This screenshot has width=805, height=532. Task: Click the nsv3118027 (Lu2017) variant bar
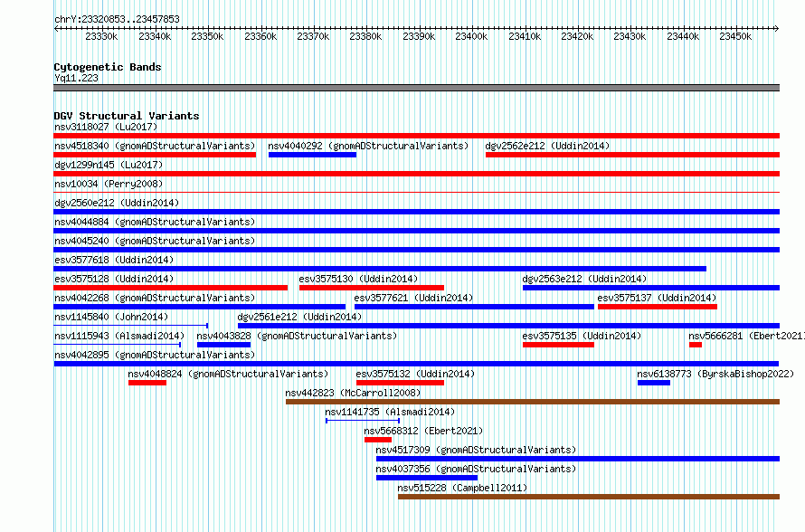pyautogui.click(x=416, y=136)
